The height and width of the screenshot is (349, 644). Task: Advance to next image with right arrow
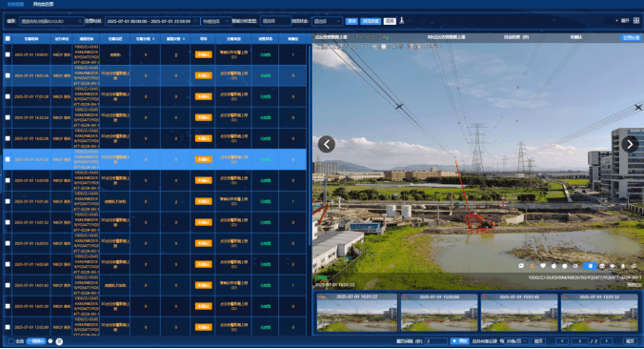pyautogui.click(x=630, y=144)
